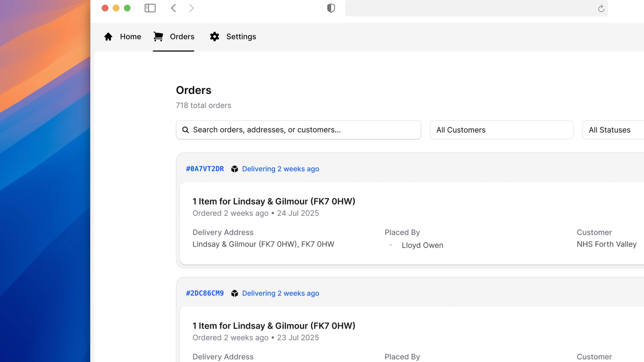Click Lloyd Owen's avatar icon
The image size is (644, 362).
390,245
